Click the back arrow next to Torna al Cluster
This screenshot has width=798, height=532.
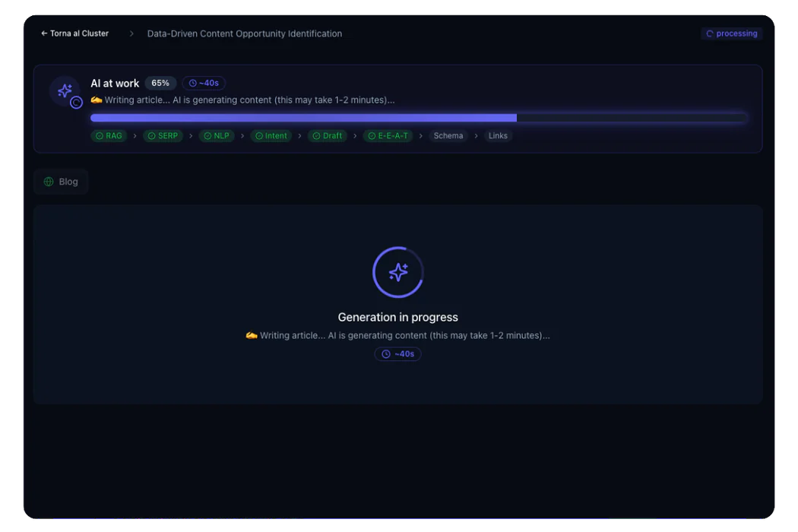[x=44, y=33]
